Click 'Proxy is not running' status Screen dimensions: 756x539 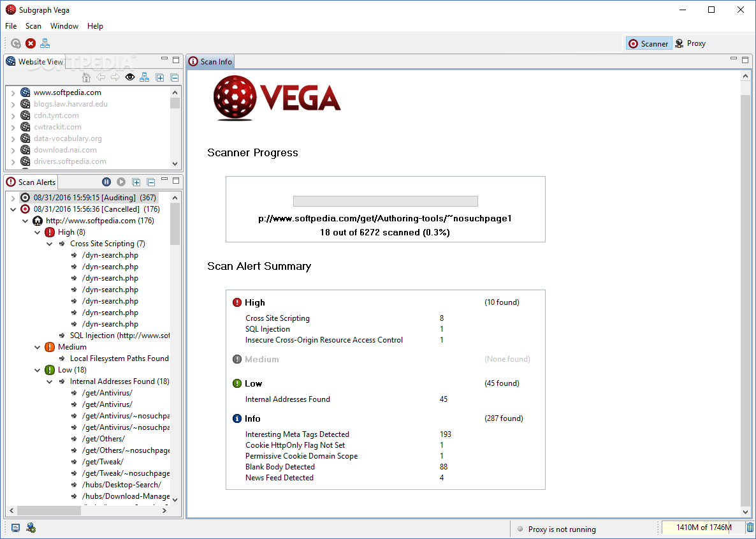click(562, 529)
